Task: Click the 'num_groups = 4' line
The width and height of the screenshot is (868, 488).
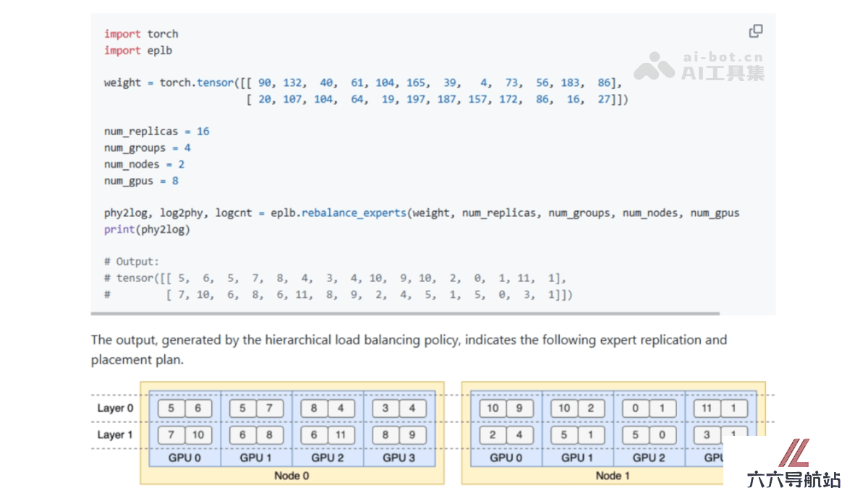Action: 147,148
